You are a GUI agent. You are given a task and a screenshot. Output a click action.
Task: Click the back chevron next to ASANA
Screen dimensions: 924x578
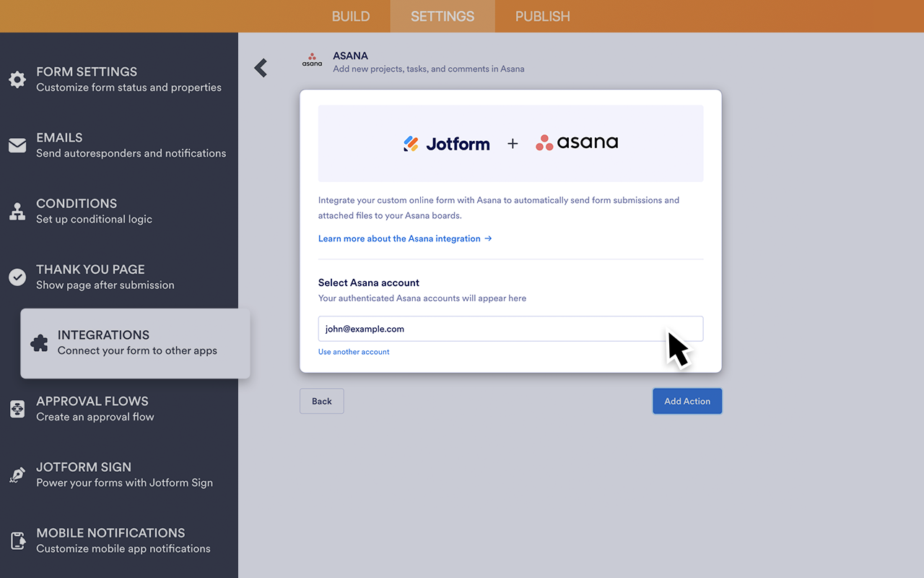[x=260, y=66]
